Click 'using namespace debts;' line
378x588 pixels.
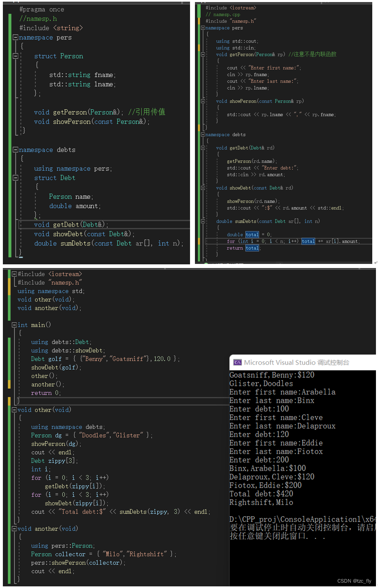pyautogui.click(x=68, y=427)
